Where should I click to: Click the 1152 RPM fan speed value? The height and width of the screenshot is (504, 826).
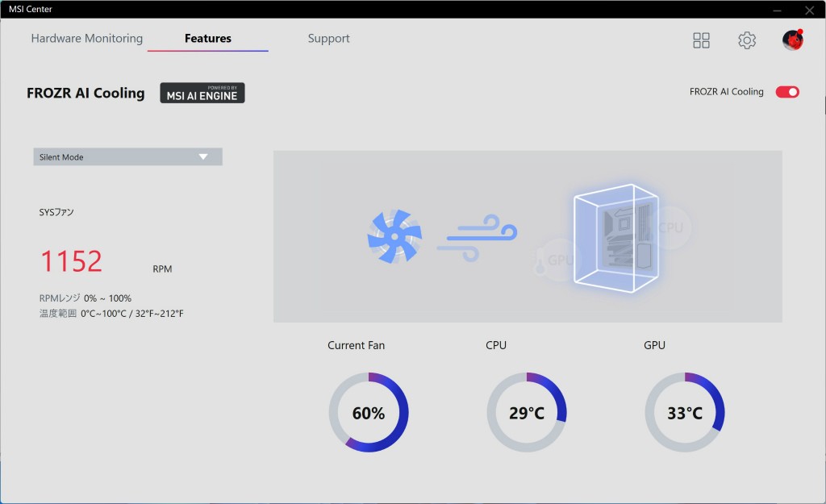coord(71,261)
